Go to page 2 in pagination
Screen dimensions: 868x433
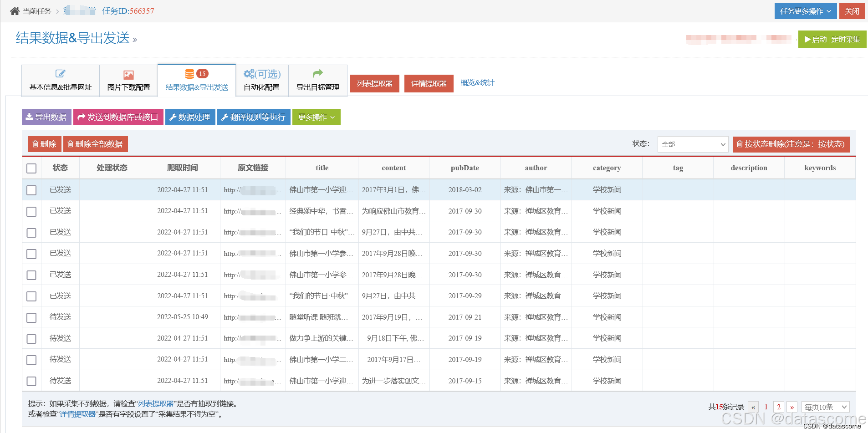779,407
